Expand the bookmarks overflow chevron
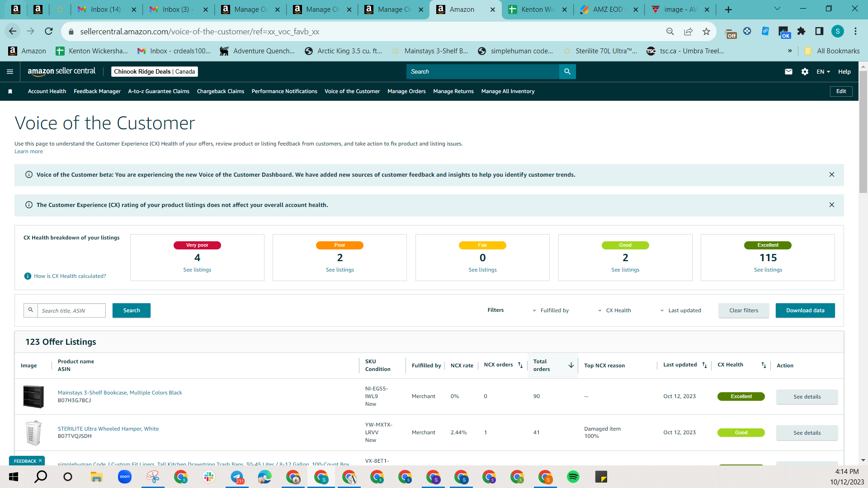The height and width of the screenshot is (488, 868). (x=790, y=51)
